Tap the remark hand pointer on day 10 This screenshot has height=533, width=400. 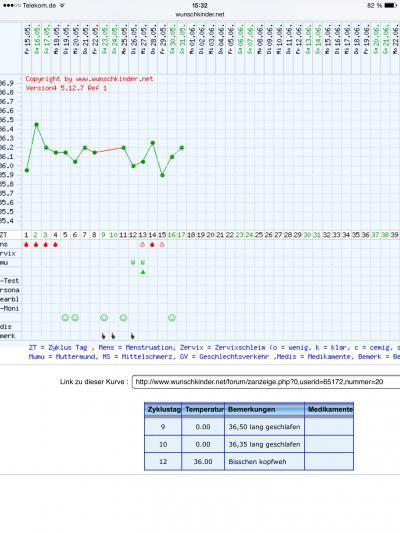click(x=113, y=336)
